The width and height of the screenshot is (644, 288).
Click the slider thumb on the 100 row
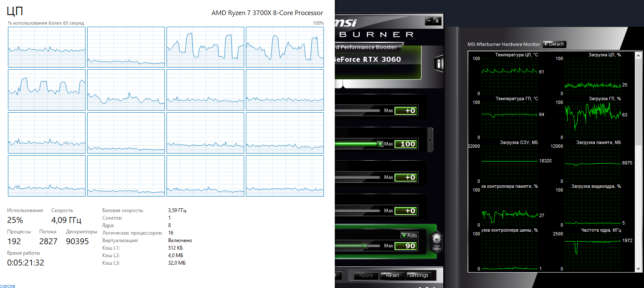(x=380, y=144)
